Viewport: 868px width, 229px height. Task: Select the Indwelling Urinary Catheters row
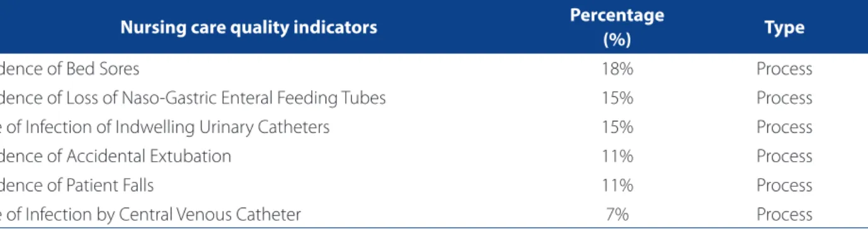tap(434, 126)
